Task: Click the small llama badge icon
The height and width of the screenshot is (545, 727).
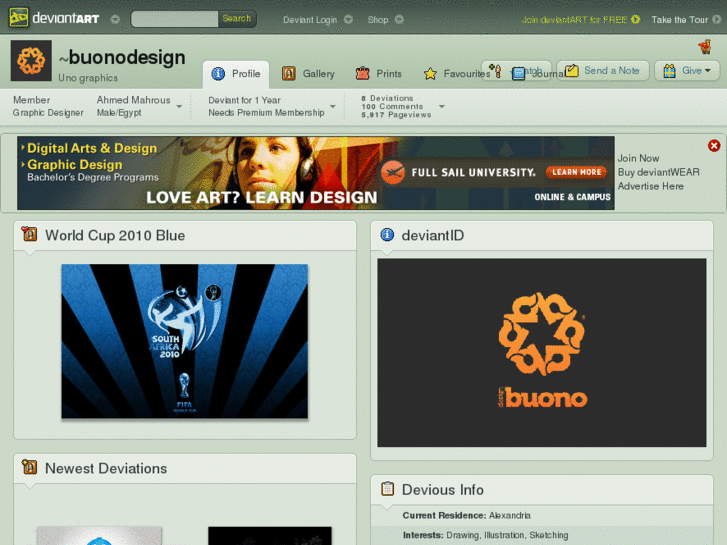Action: pyautogui.click(x=705, y=46)
